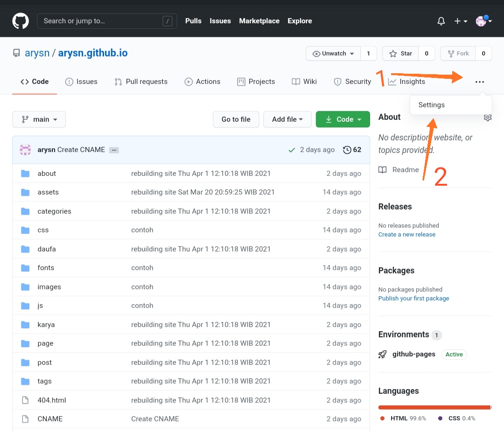This screenshot has width=504, height=433.
Task: Go to Issues in top navigation
Action: pos(220,21)
